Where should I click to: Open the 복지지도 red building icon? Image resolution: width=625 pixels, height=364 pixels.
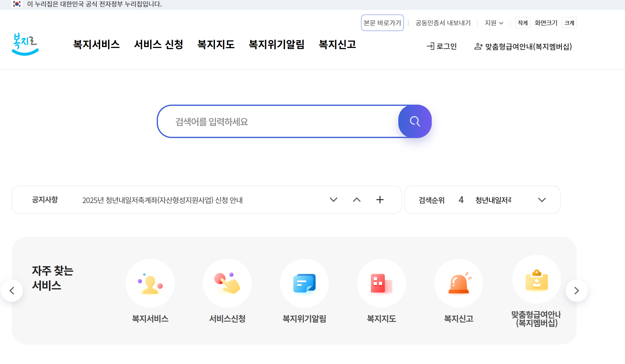tap(381, 283)
